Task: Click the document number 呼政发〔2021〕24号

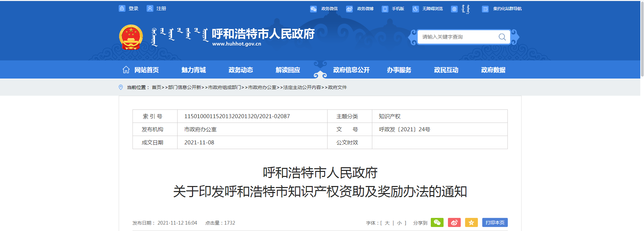Action: point(405,129)
